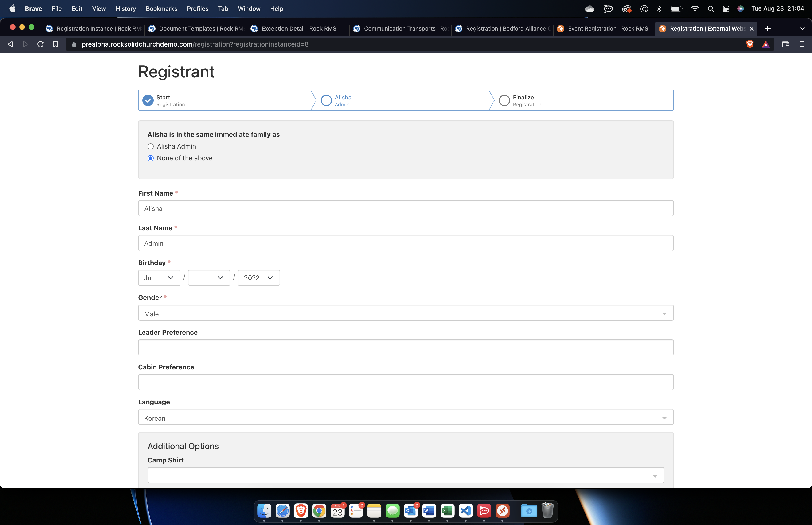Click the First Name input field
812x525 pixels.
pyautogui.click(x=406, y=208)
